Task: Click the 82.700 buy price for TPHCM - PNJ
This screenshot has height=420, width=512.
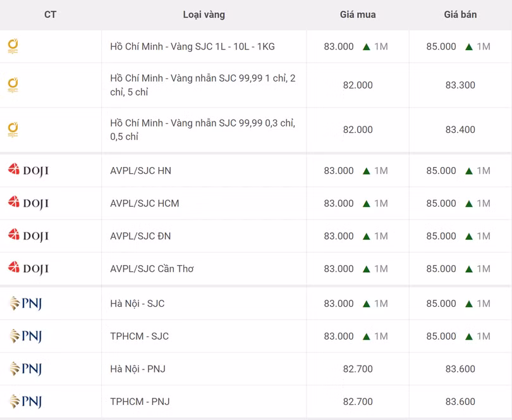Action: (x=358, y=402)
